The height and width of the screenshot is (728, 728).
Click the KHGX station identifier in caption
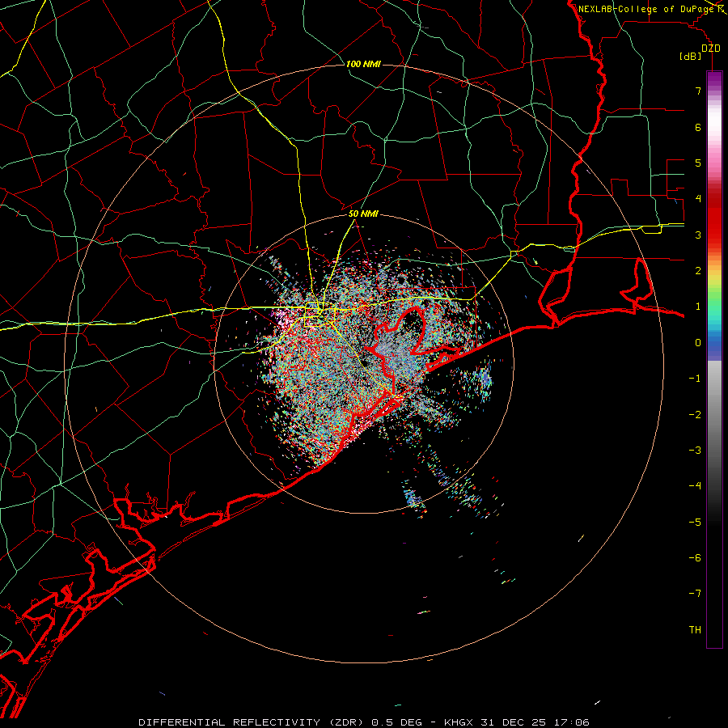click(x=459, y=722)
